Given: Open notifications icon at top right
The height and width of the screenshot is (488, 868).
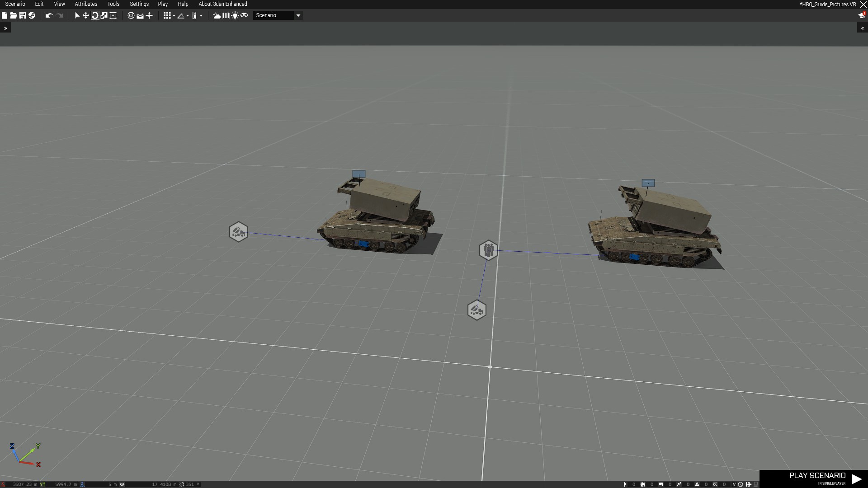Looking at the screenshot, I should click(x=862, y=15).
